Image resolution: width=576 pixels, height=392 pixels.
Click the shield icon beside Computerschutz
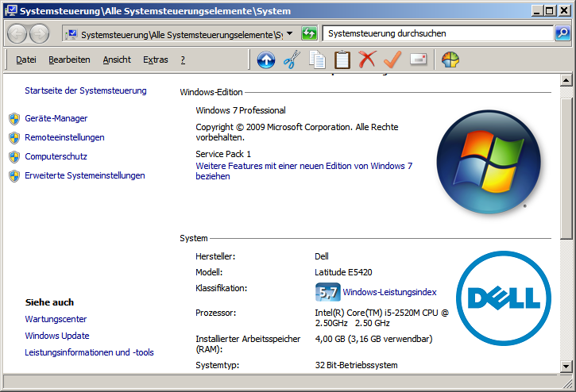(14, 157)
